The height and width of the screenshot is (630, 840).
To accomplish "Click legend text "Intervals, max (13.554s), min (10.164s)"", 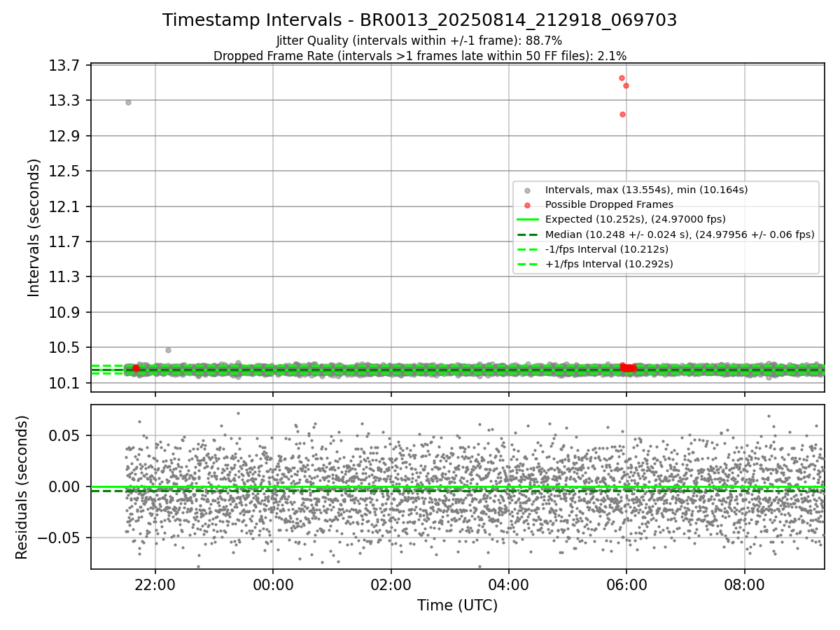I will (x=646, y=190).
